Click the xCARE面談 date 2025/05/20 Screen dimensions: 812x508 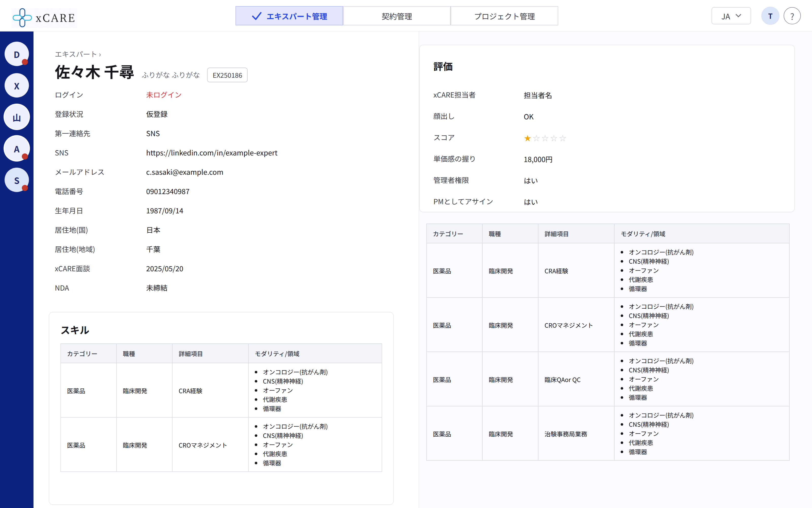point(164,269)
